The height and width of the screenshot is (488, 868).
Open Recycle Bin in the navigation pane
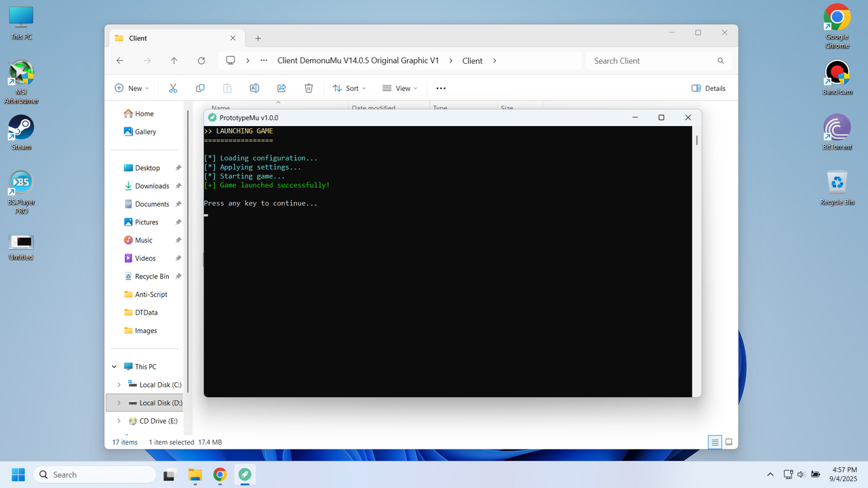[x=146, y=277]
